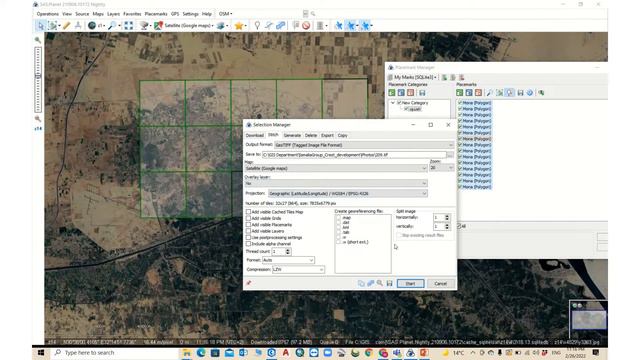Click blue globe icon in Placemarks toolbar
Viewport: 640px width, 360px height.
tap(530, 93)
